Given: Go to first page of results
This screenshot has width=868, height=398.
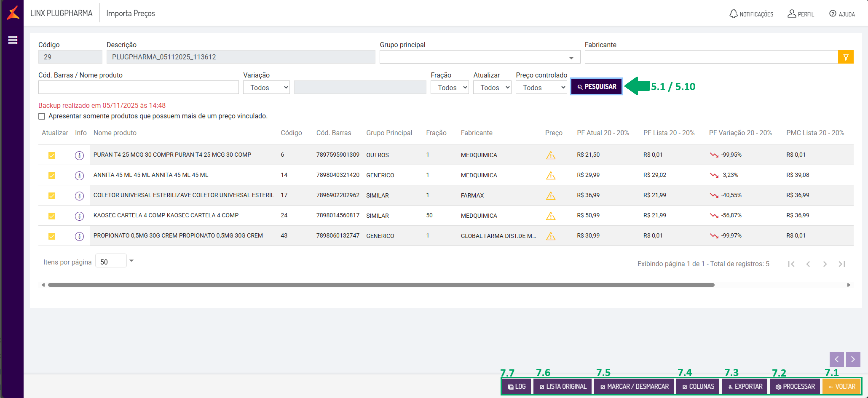Looking at the screenshot, I should coord(791,264).
